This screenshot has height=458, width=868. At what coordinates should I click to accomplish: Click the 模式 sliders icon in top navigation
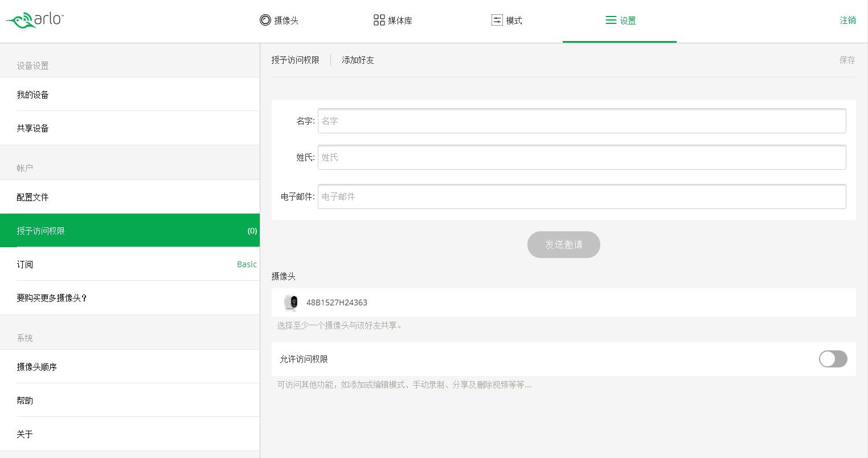(497, 20)
